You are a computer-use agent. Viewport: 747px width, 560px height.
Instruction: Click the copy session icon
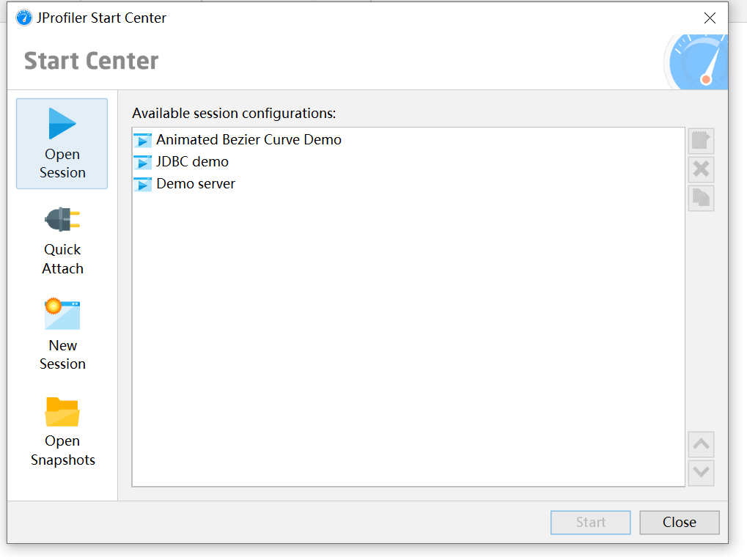click(701, 198)
